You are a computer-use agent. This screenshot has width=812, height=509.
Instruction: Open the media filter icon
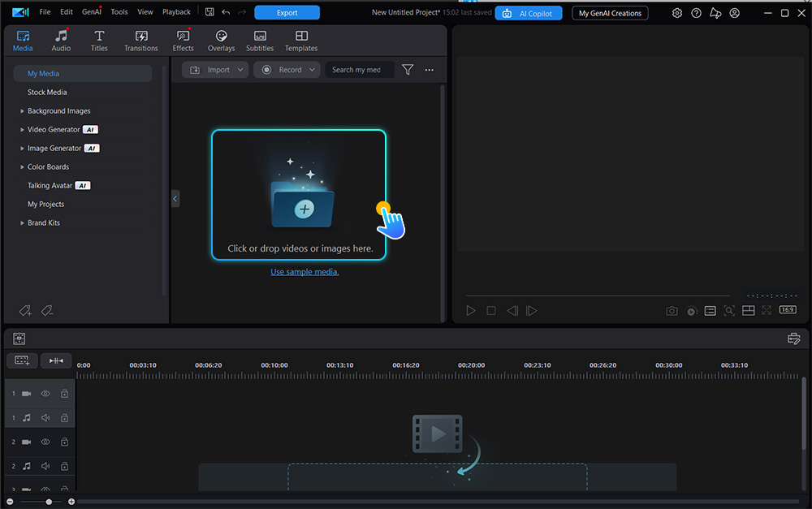coord(407,69)
